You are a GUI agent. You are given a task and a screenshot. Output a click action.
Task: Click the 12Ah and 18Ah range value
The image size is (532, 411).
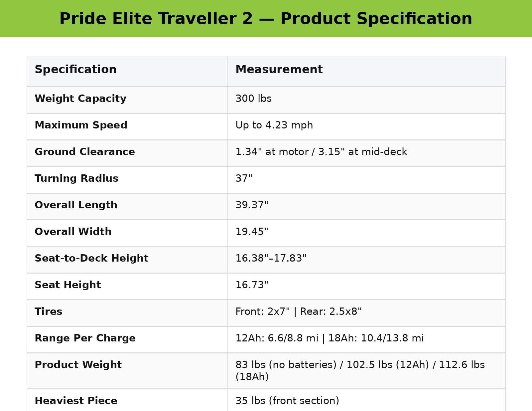(330, 338)
